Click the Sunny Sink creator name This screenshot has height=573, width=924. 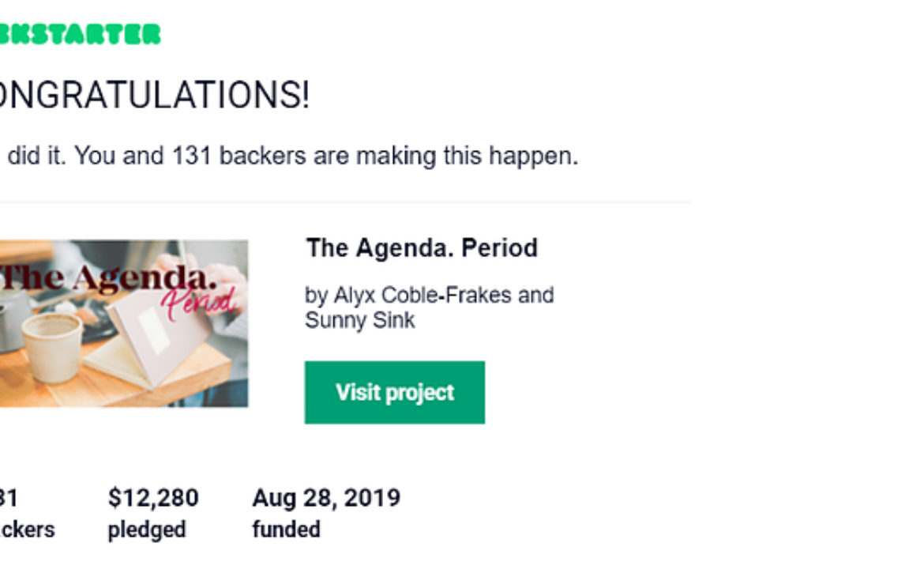[x=360, y=321]
